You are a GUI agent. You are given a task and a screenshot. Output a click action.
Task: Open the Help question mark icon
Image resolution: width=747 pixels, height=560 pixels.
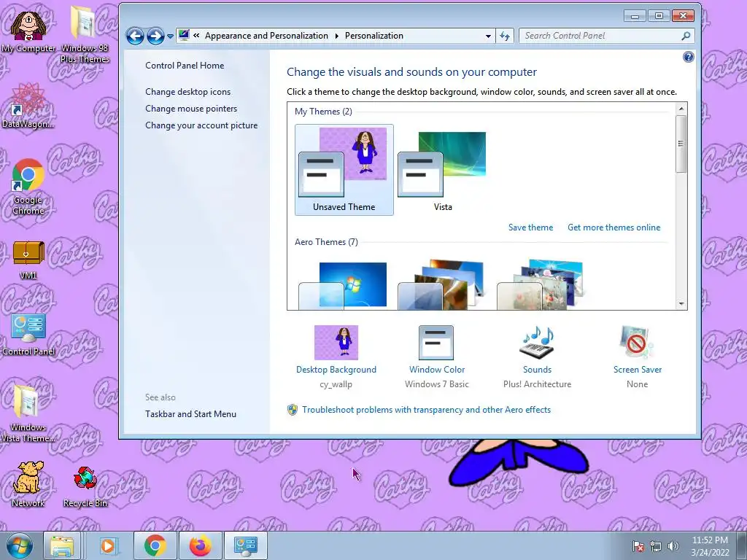tap(688, 57)
